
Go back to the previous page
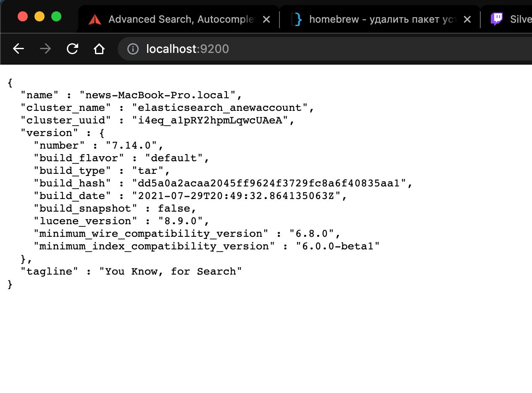(x=18, y=49)
